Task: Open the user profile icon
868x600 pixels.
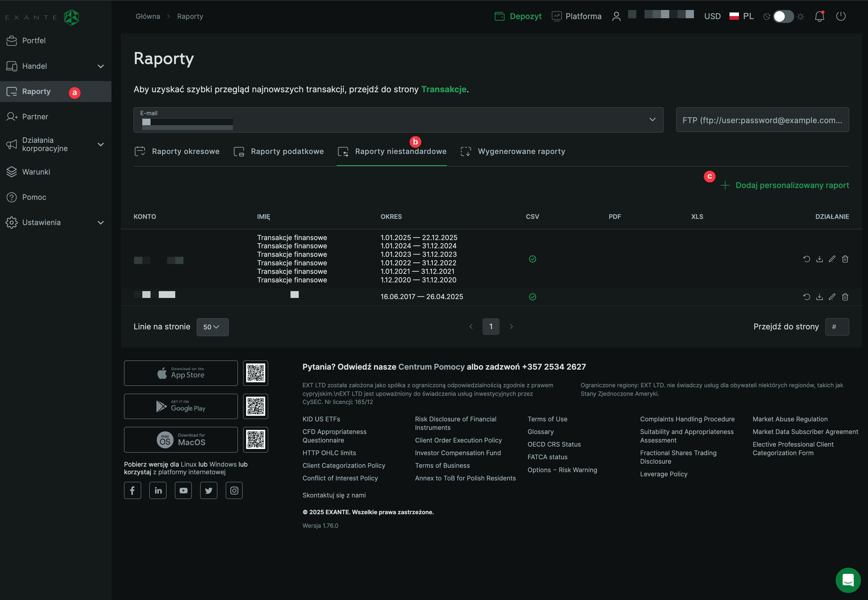Action: (616, 16)
